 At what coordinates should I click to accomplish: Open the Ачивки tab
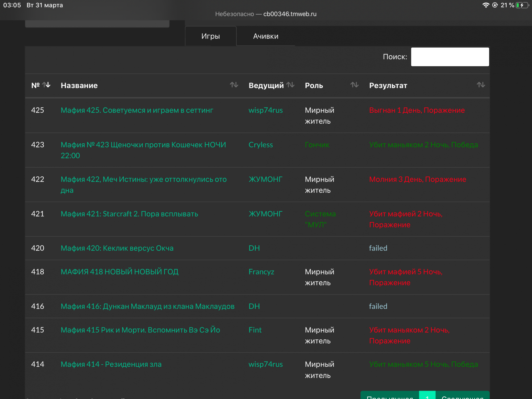click(265, 36)
